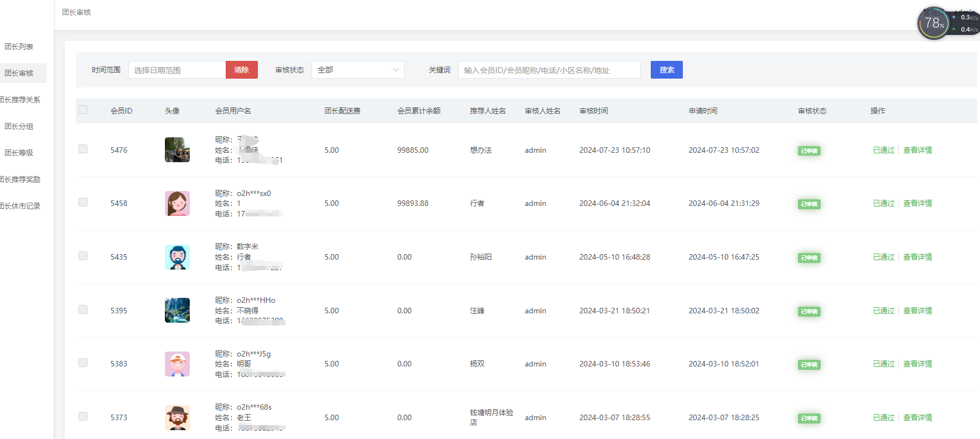Check the row checkbox for member 5458
This screenshot has width=980, height=439.
(83, 203)
